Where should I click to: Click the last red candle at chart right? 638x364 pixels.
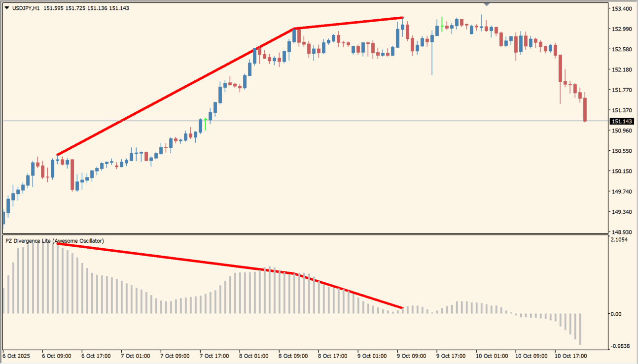tap(585, 109)
